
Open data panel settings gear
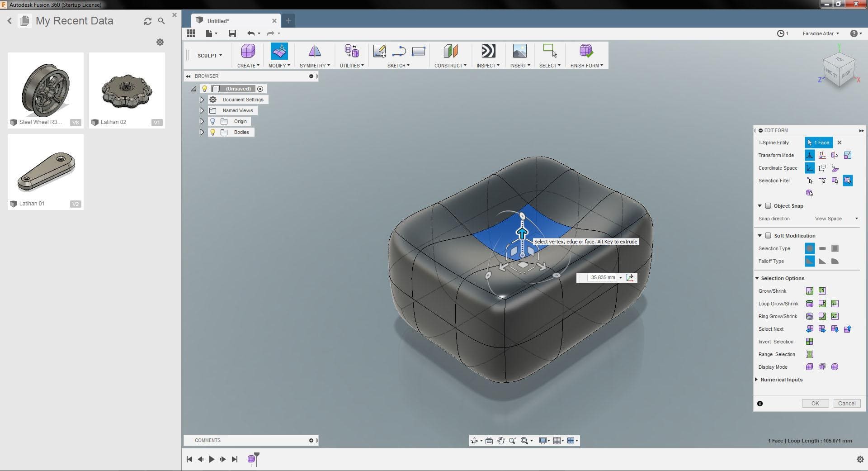[160, 42]
